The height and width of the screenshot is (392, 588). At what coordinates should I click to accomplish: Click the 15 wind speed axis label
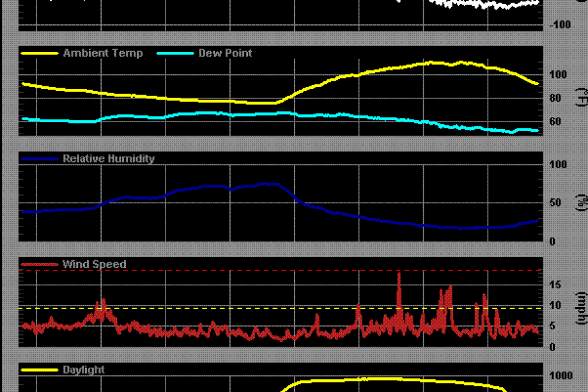tap(555, 285)
